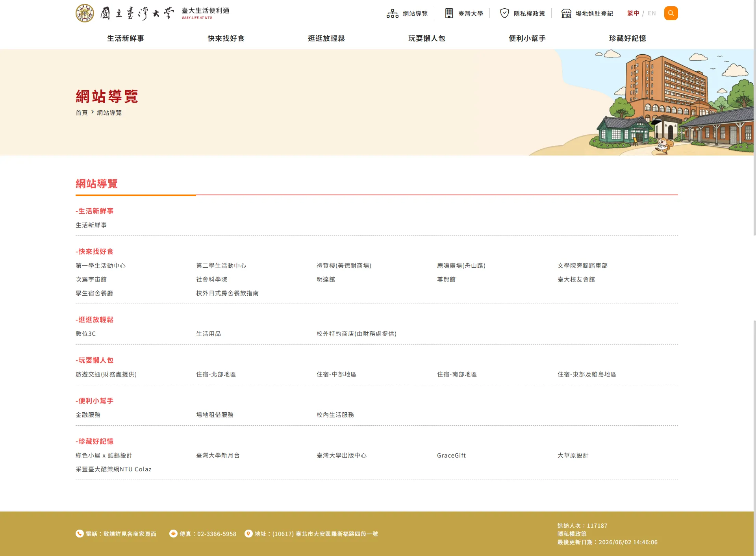Open 次震宇宙館 link

(91, 280)
